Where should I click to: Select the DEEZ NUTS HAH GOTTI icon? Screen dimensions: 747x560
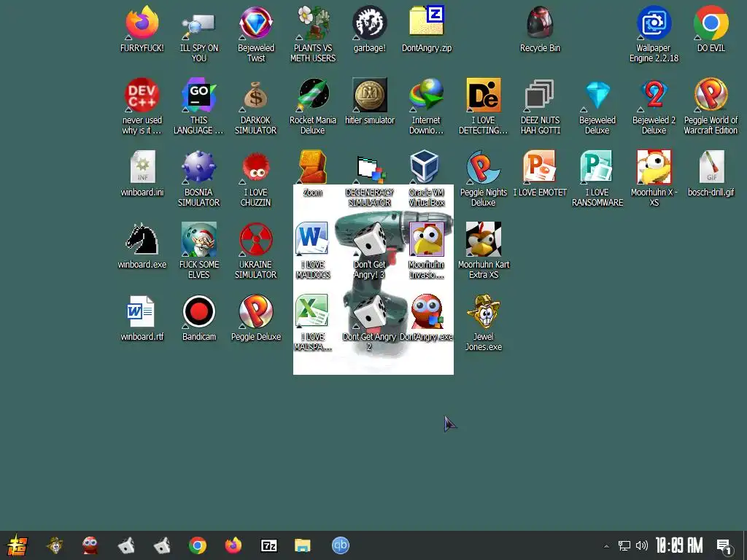(x=540, y=106)
